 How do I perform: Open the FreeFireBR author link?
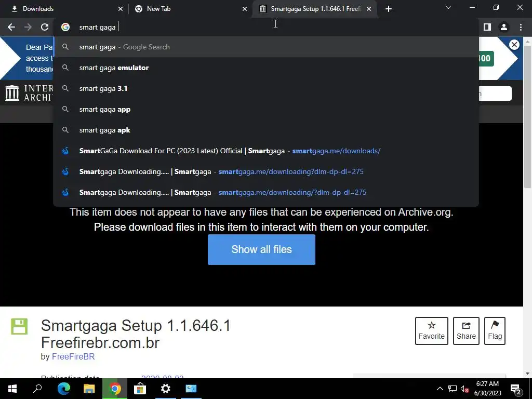(x=73, y=356)
